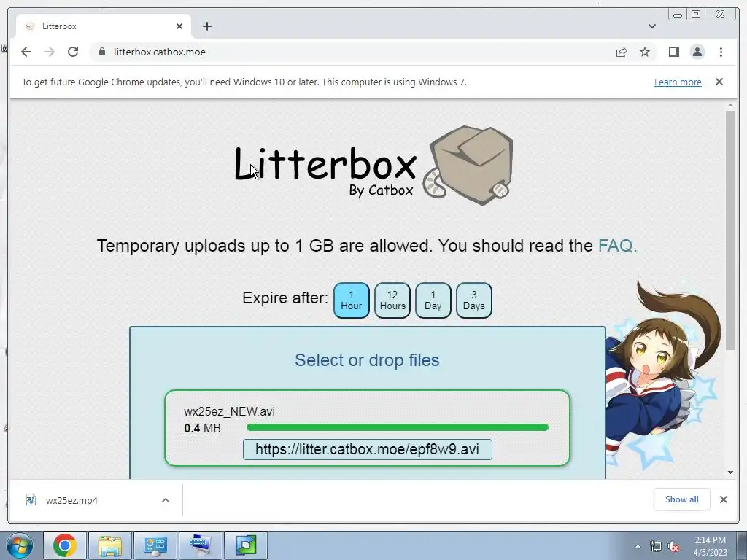Bookmark this tab with the star icon
This screenshot has height=560, width=747.
click(x=645, y=52)
